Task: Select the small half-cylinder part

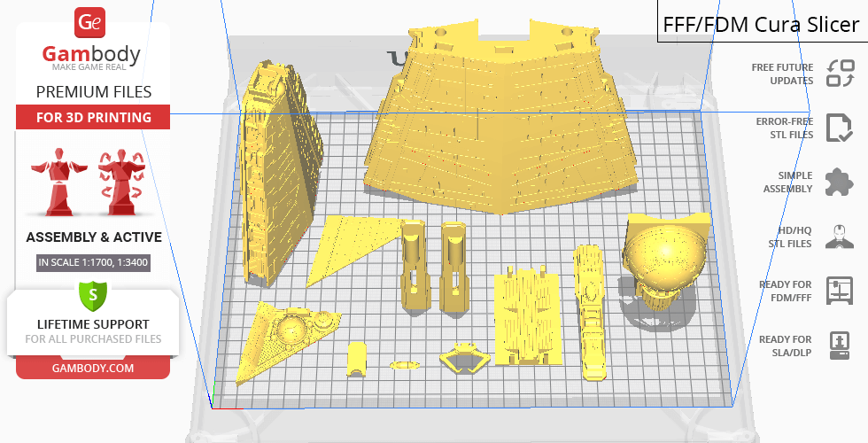Action: 357,360
